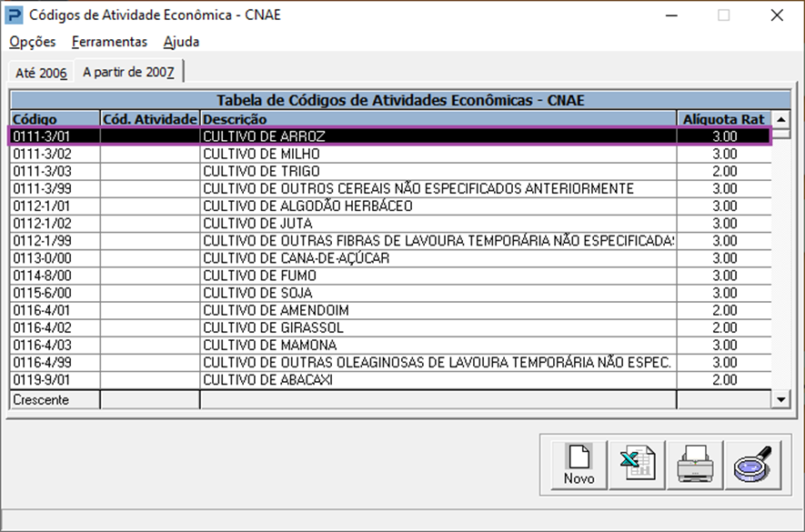
Task: Sort by the Código column header
Action: click(55, 119)
